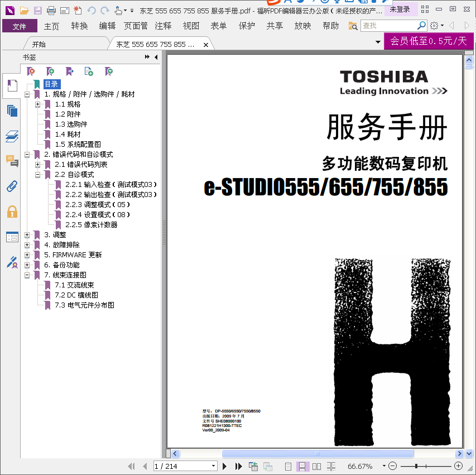Open the 保护 ribbon tab
Image resolution: width=476 pixels, height=475 pixels.
[247, 26]
